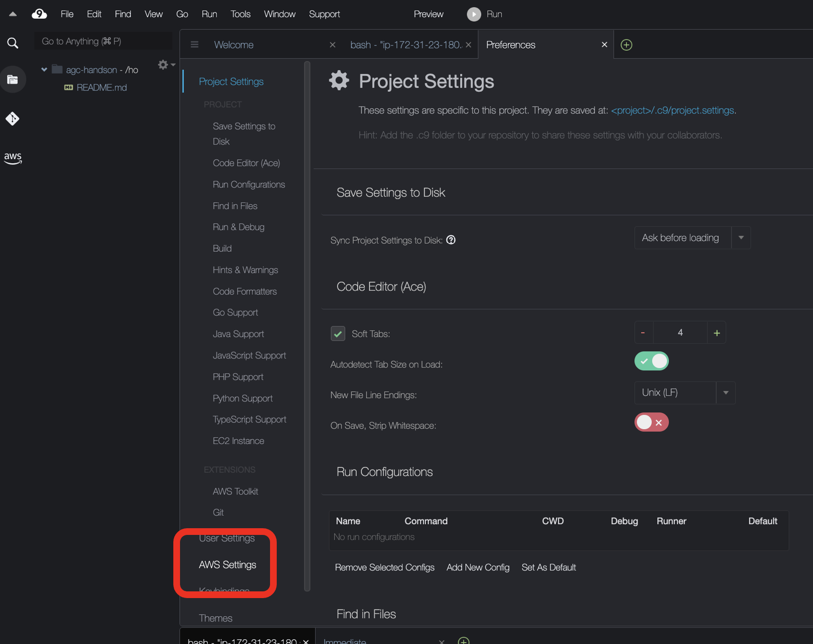Jump to Save Settings to Disk section

244,134
